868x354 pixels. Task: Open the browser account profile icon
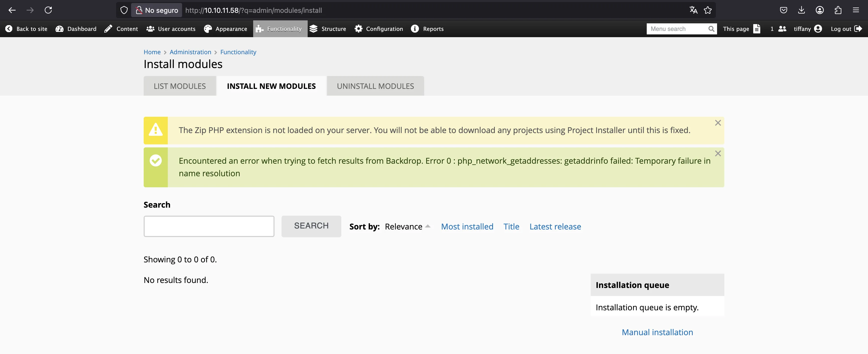click(820, 10)
